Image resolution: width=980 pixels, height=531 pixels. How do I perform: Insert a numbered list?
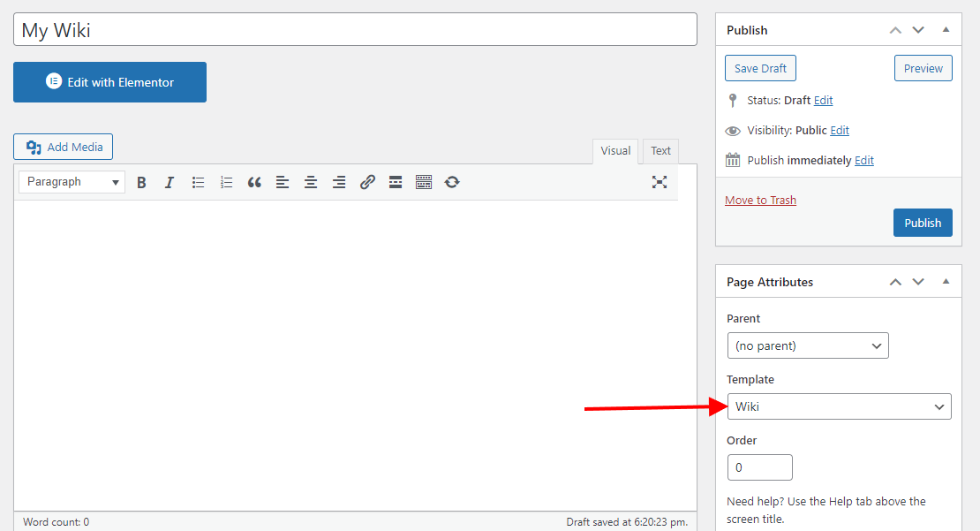[226, 182]
